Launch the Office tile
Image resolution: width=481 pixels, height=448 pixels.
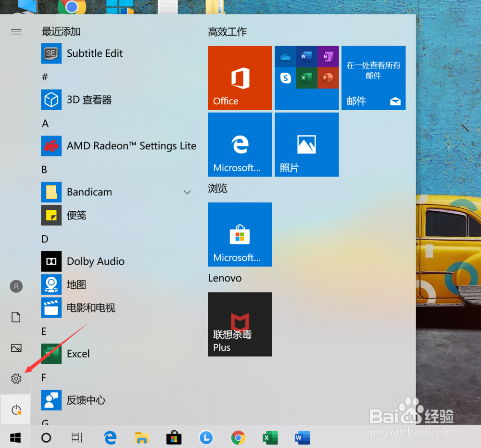(x=240, y=77)
